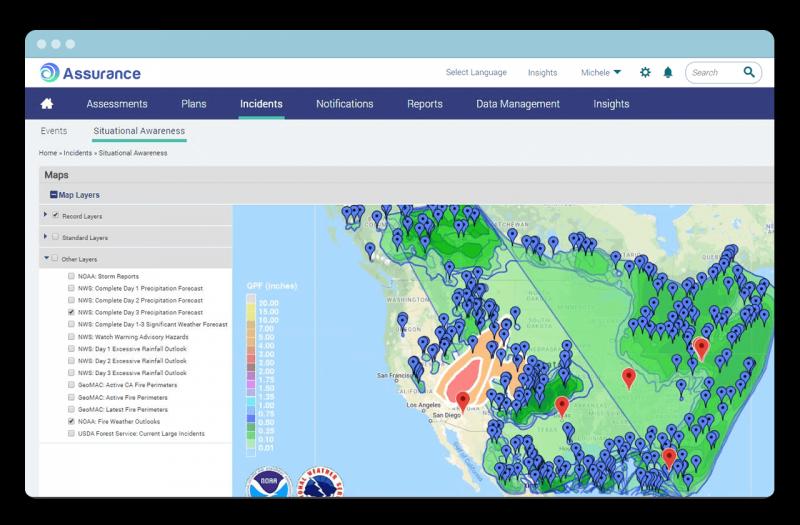The width and height of the screenshot is (800, 525).
Task: Open the Assessments menu
Action: (x=117, y=104)
